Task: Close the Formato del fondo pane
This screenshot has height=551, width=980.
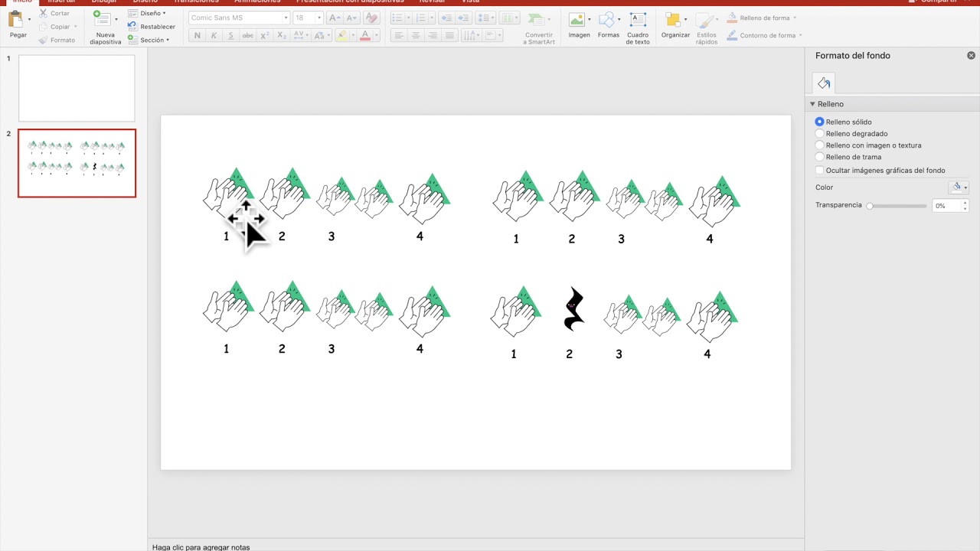Action: tap(971, 55)
